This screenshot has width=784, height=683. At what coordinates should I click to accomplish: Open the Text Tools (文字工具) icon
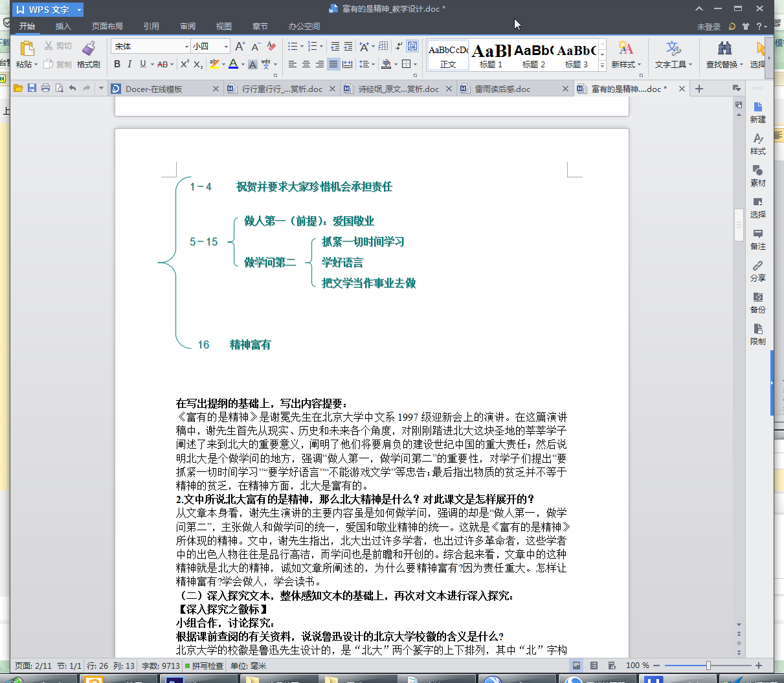pos(673,49)
